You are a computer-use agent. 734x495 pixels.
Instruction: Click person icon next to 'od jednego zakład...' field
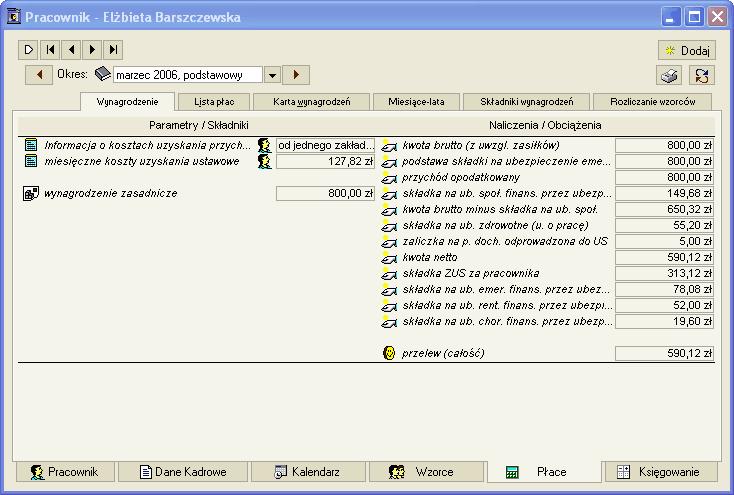264,145
